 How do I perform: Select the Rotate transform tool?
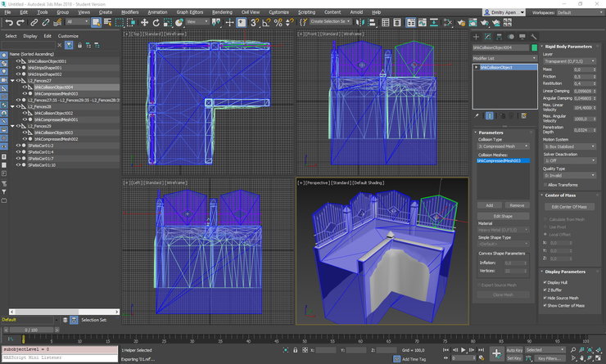pos(156,23)
